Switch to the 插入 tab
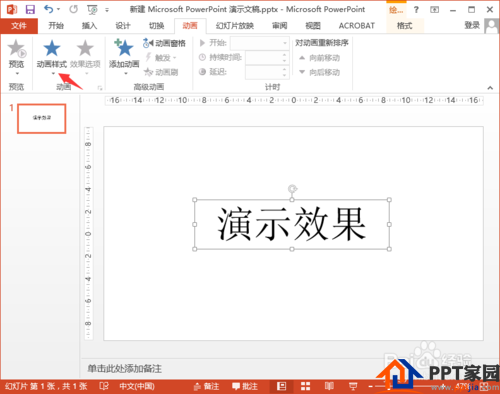The width and height of the screenshot is (500, 394). coord(89,26)
